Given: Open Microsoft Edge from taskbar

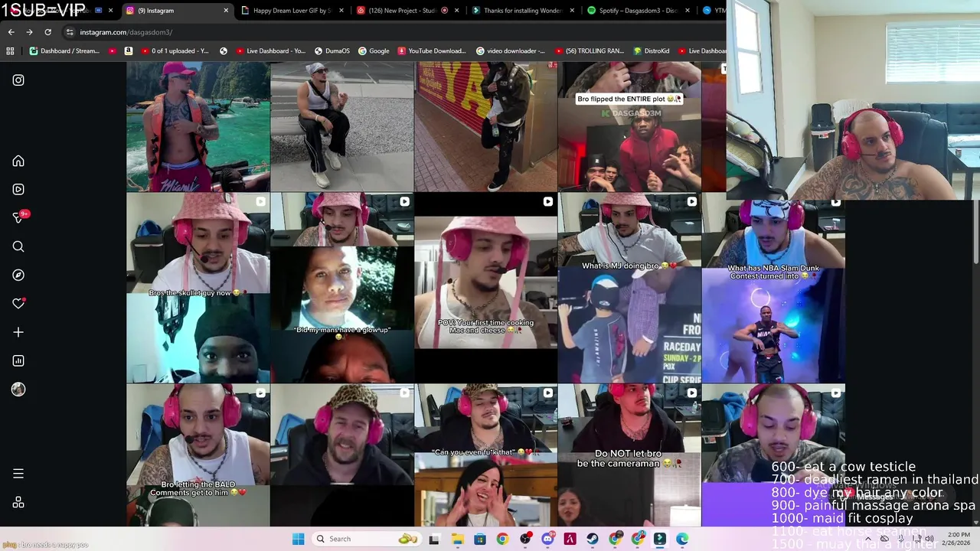Looking at the screenshot, I should [x=682, y=539].
